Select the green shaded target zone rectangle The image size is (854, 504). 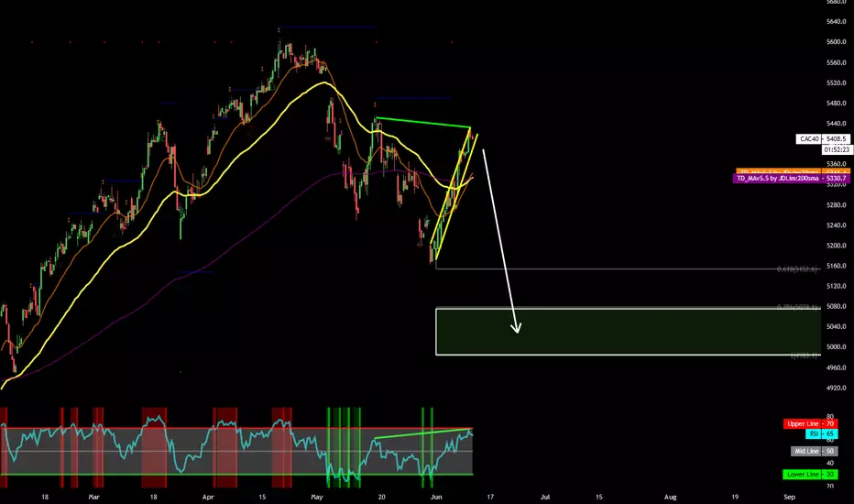click(x=628, y=332)
